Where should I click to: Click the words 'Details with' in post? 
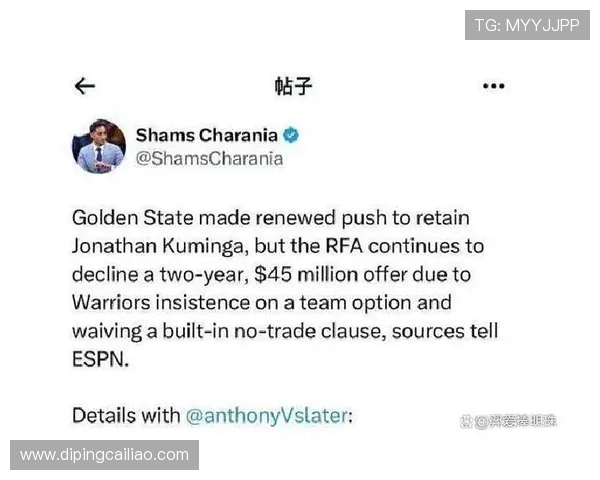pos(126,415)
